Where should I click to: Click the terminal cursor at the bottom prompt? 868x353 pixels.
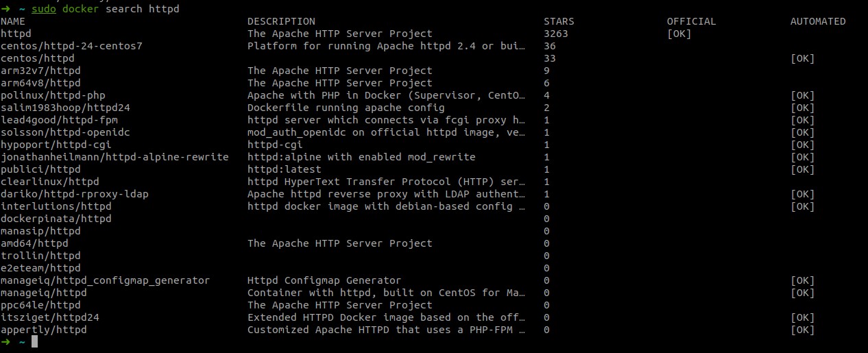click(35, 342)
